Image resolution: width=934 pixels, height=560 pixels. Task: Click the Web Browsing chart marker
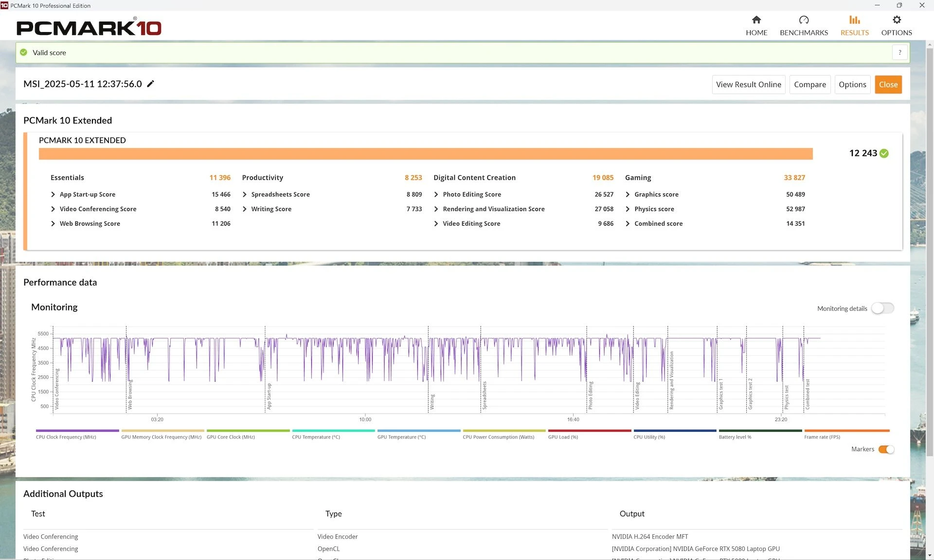130,395
